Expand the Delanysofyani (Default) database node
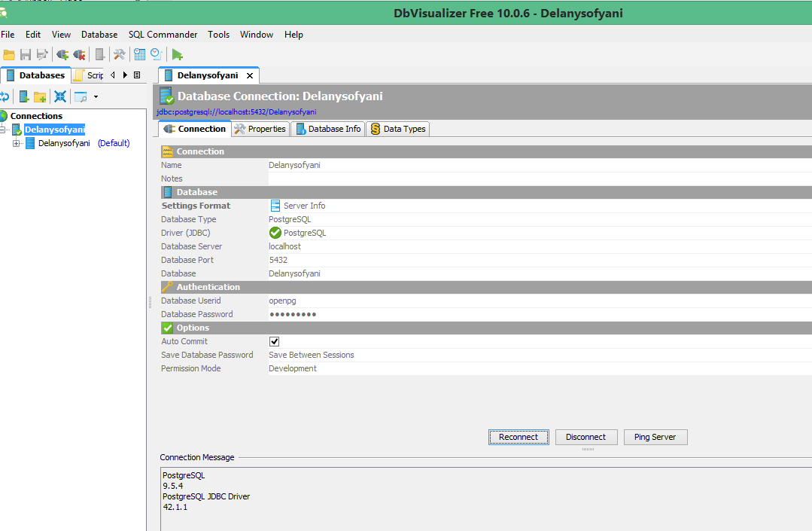 [16, 144]
